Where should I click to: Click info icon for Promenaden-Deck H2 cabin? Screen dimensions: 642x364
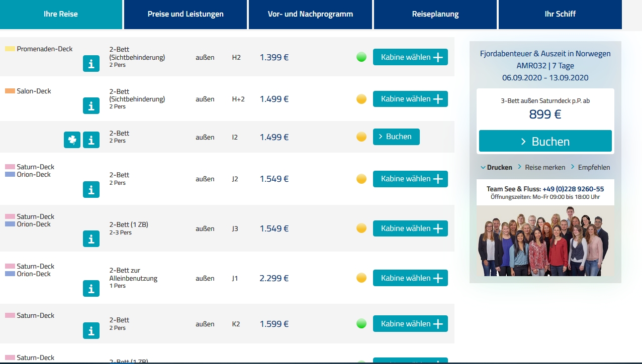point(91,63)
